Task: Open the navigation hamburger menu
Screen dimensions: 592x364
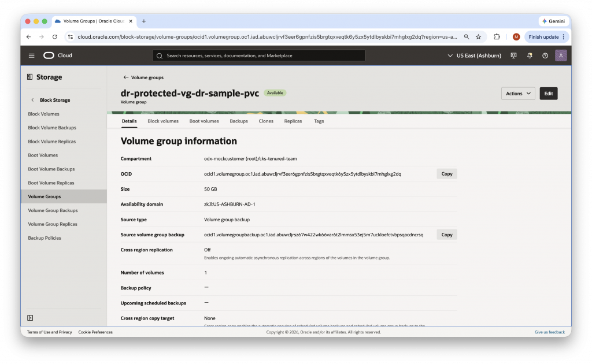Action: pyautogui.click(x=31, y=55)
